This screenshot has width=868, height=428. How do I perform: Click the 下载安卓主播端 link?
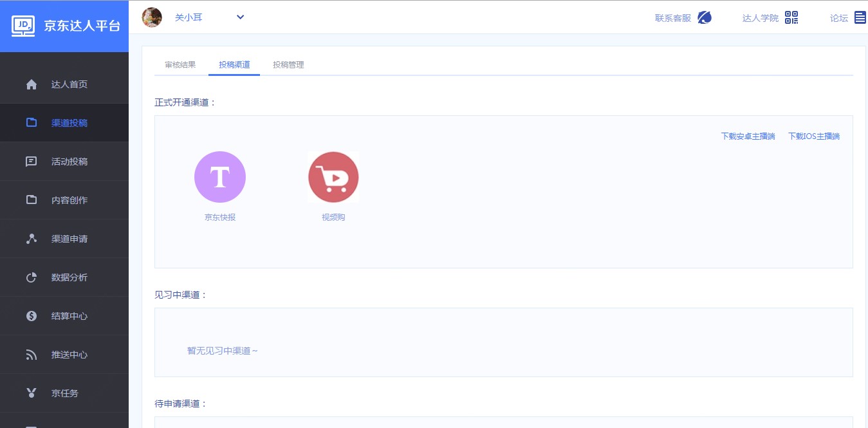click(x=748, y=136)
